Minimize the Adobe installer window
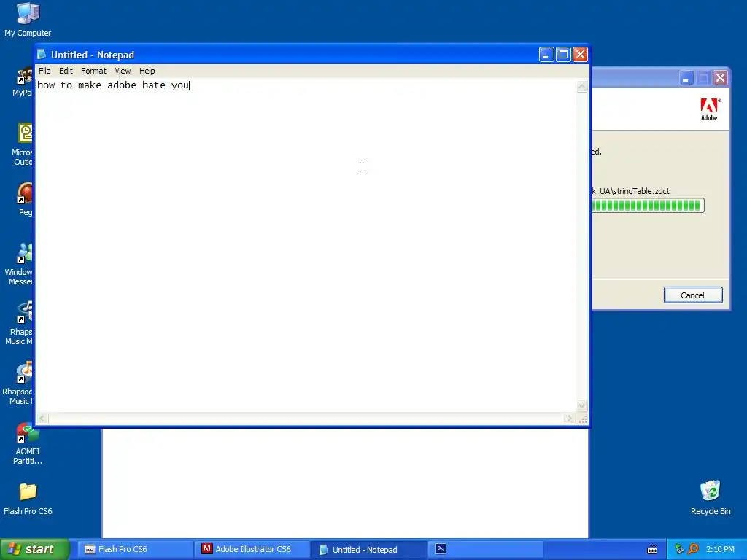 click(686, 77)
